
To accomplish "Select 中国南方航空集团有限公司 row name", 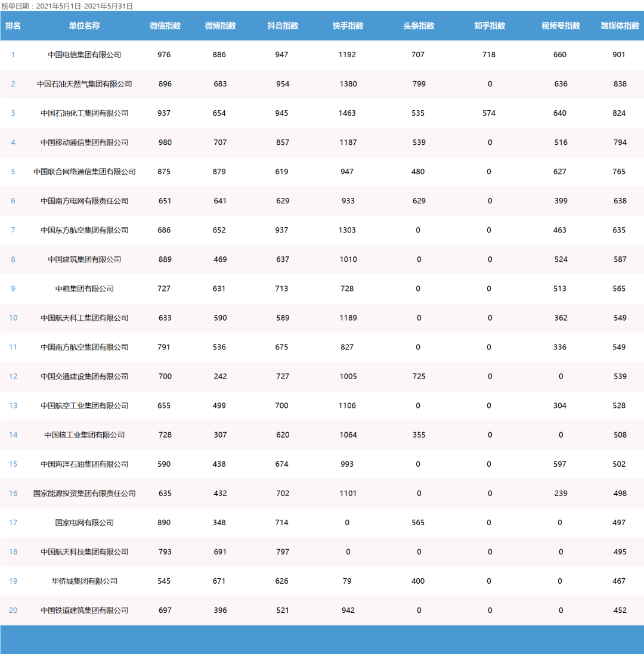I will [x=84, y=347].
